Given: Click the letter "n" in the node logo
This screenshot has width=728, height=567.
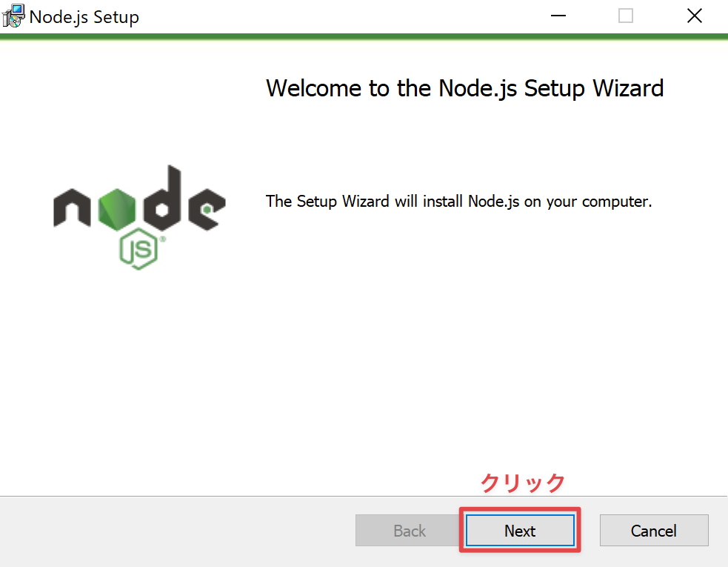Looking at the screenshot, I should pyautogui.click(x=73, y=208).
